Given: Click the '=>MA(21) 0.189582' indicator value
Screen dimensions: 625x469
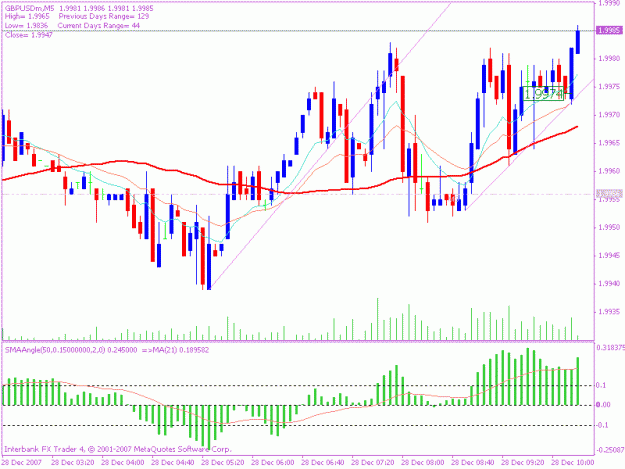Looking at the screenshot, I should [175, 350].
